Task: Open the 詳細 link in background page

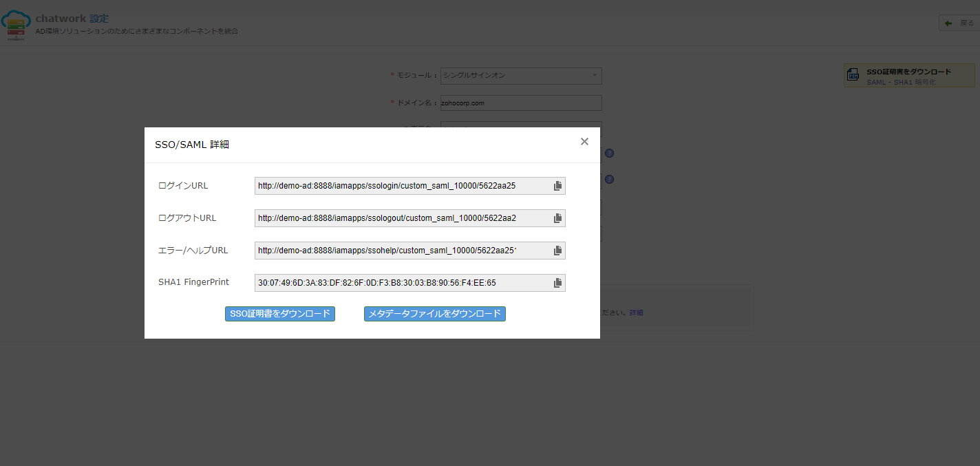Action: (637, 313)
